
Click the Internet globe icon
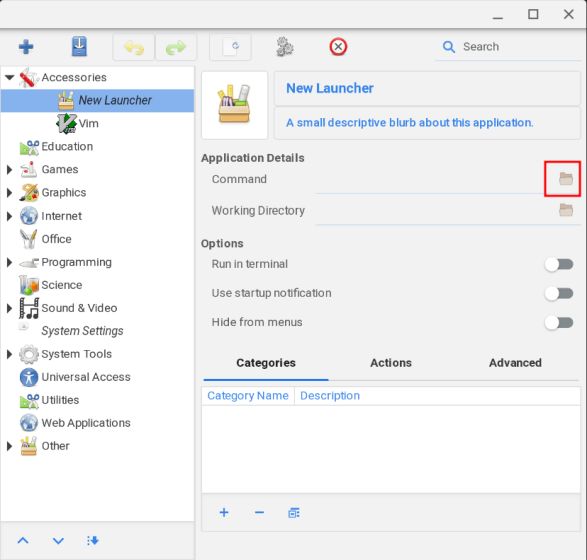pos(29,216)
